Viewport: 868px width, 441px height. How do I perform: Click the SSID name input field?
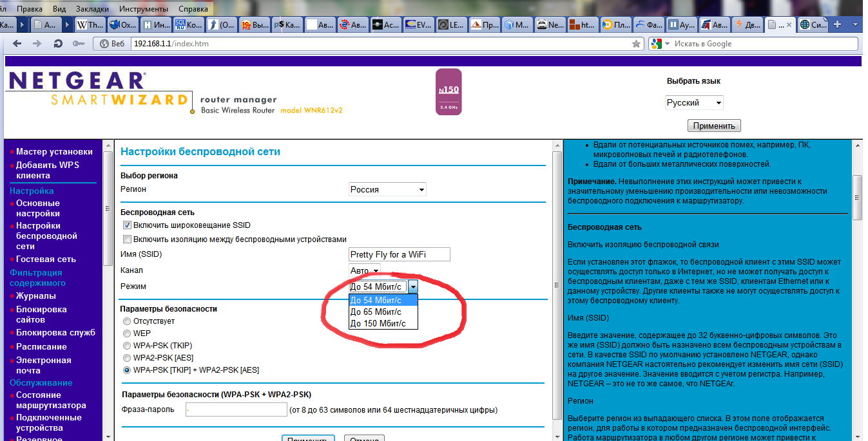pos(400,254)
